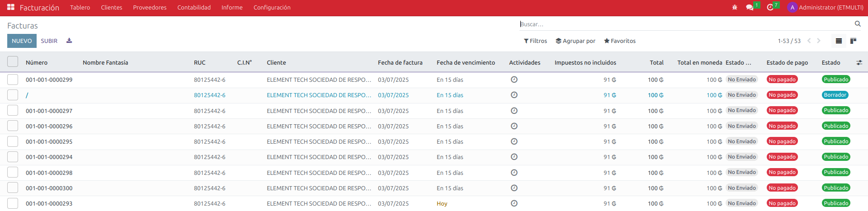Click the Buscar search field
Screen dimensions: 868x211
(x=686, y=24)
